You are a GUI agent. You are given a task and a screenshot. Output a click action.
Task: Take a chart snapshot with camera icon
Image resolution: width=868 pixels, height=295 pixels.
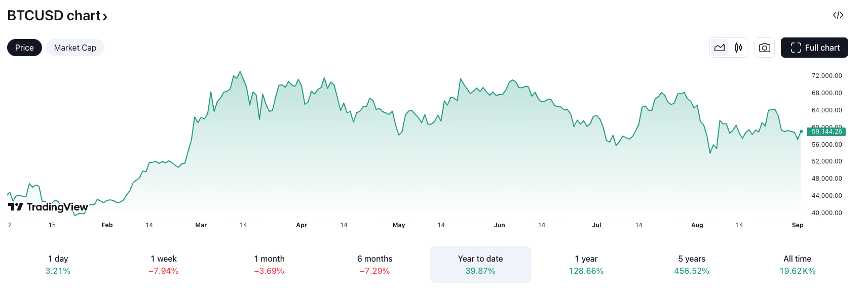[764, 48]
